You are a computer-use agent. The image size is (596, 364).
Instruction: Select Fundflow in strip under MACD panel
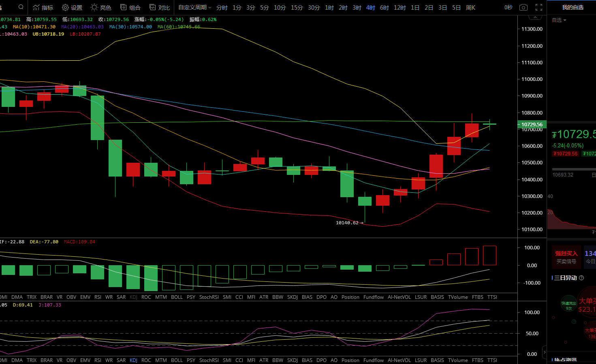(x=373, y=297)
